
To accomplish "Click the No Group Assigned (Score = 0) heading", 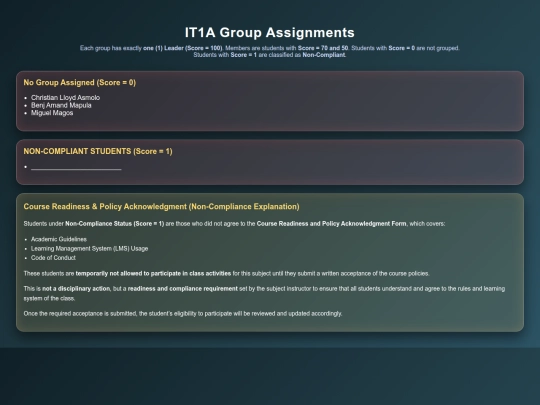I will click(x=80, y=83).
